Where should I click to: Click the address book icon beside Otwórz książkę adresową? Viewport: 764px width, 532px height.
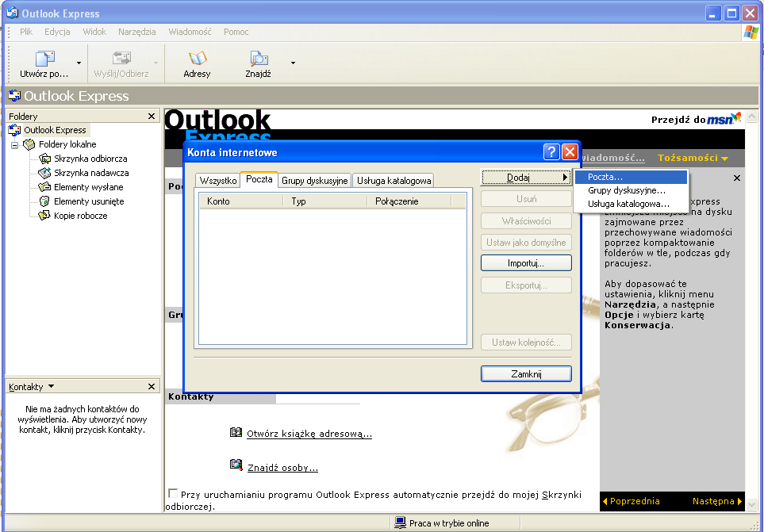pyautogui.click(x=236, y=432)
